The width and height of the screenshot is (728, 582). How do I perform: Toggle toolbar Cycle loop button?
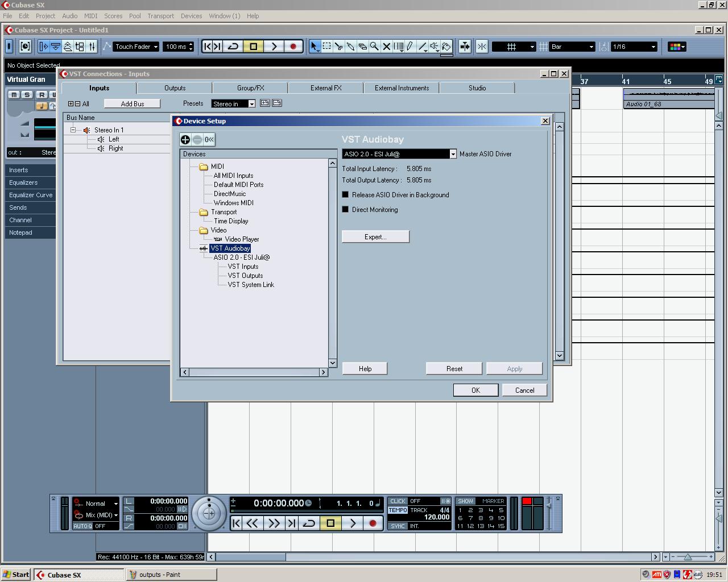(233, 47)
